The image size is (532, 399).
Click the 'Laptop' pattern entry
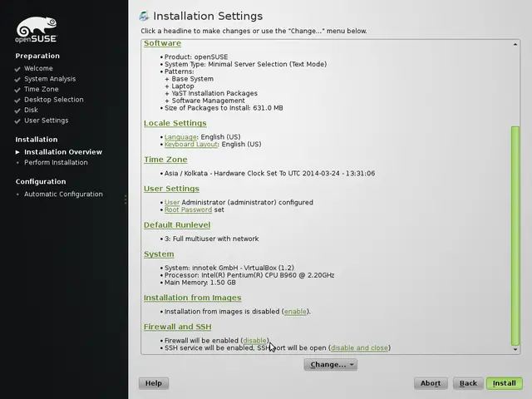(x=183, y=86)
